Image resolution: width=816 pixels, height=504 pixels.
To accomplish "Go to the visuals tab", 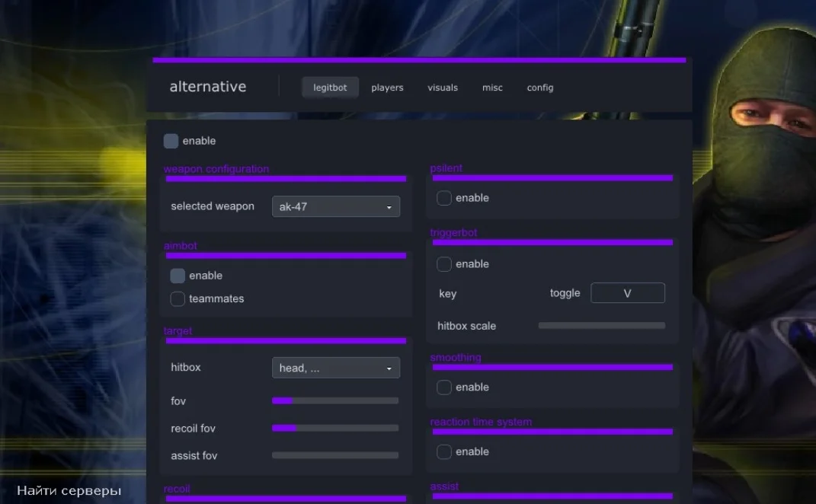I will click(443, 88).
